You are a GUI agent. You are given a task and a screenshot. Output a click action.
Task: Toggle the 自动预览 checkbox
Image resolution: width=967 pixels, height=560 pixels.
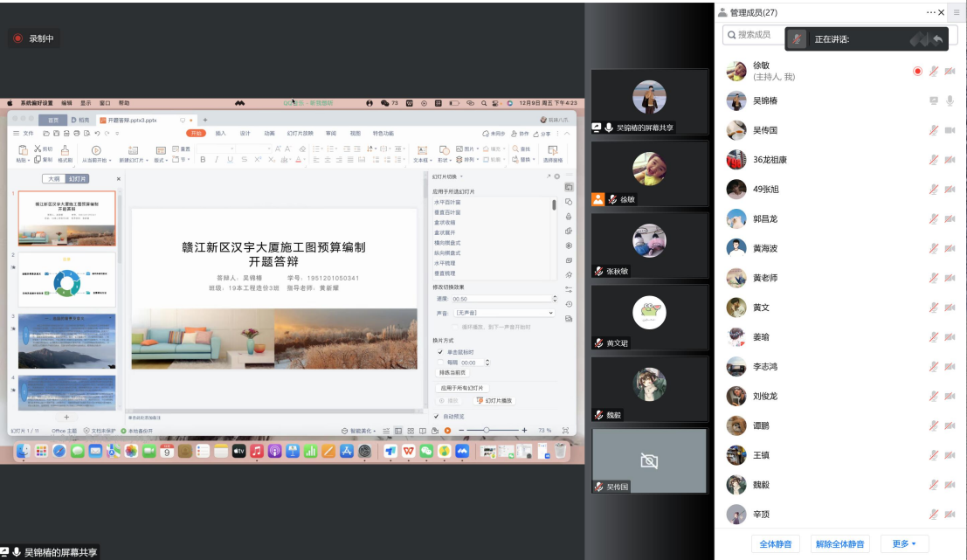pyautogui.click(x=437, y=416)
